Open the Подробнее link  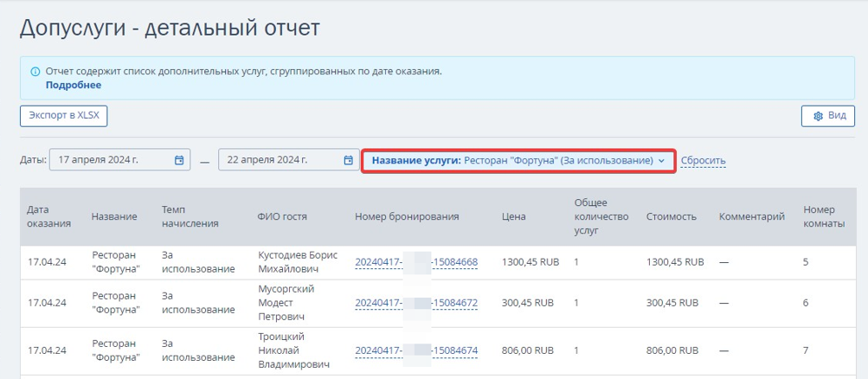[x=74, y=85]
